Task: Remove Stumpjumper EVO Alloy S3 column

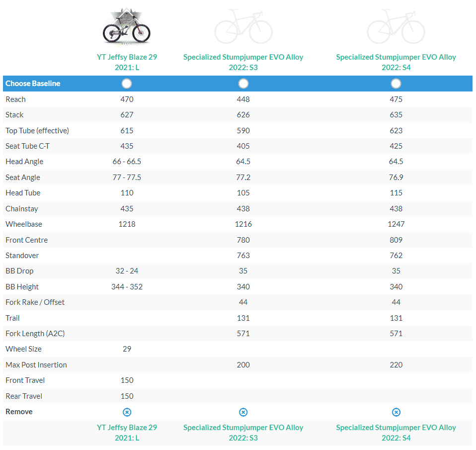Action: pyautogui.click(x=243, y=412)
